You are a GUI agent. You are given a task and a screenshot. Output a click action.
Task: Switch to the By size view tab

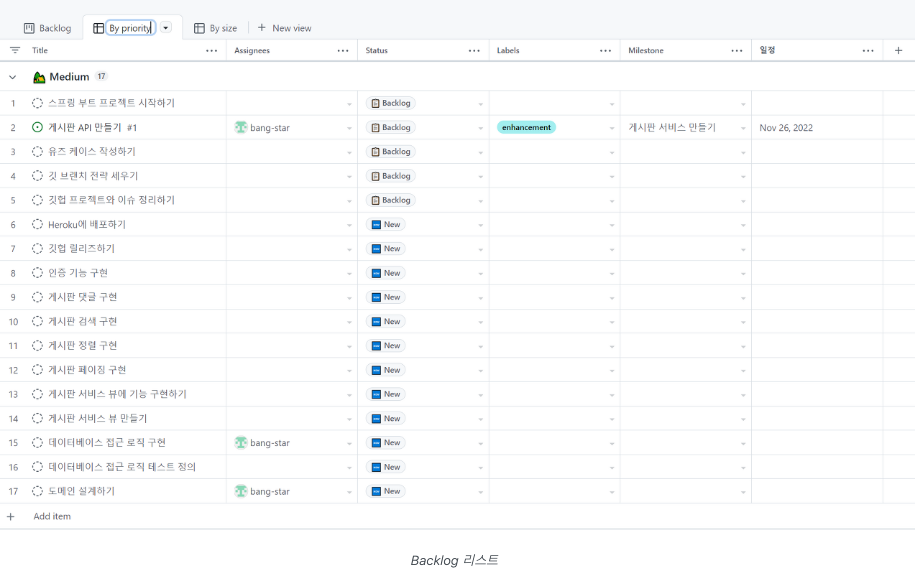216,28
